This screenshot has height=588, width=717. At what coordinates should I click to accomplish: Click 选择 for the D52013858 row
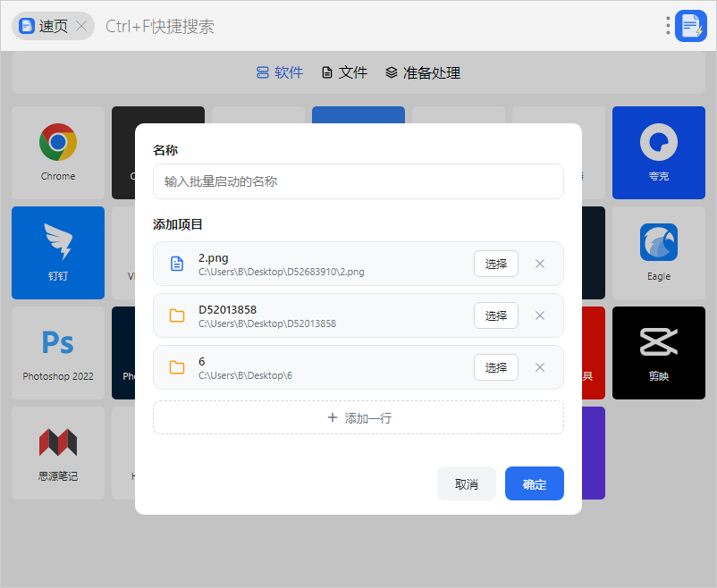pos(495,315)
